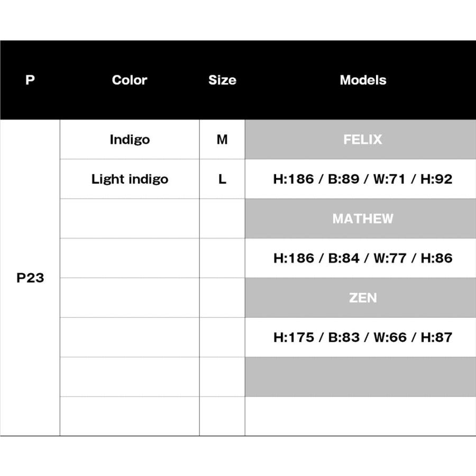Click the empty gray cell below Zen's measurements
Viewport: 476px width, 476px height.
363,377
